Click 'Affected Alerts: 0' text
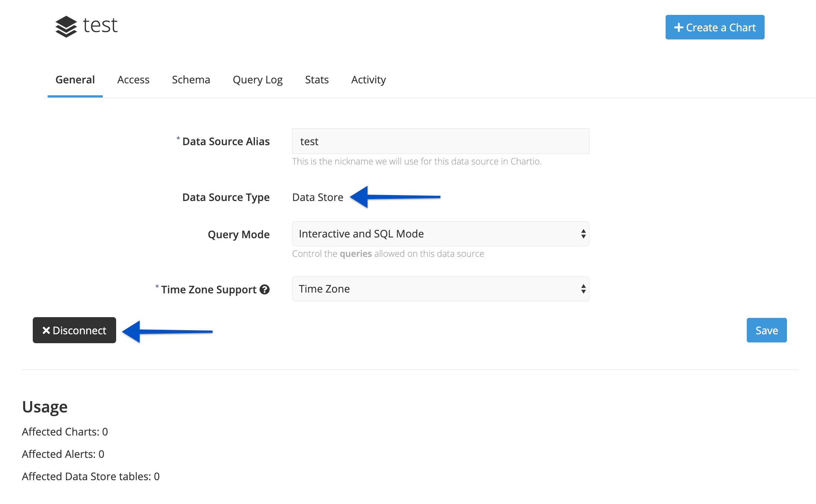Screen dimensions: 816x504 coord(63,454)
